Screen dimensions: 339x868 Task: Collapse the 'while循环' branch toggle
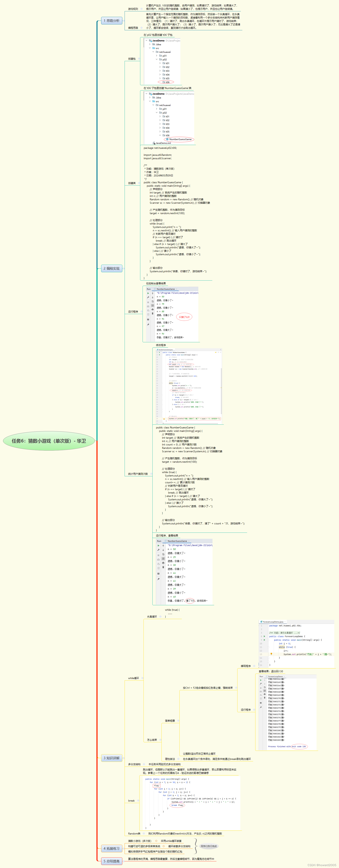[x=142, y=678]
